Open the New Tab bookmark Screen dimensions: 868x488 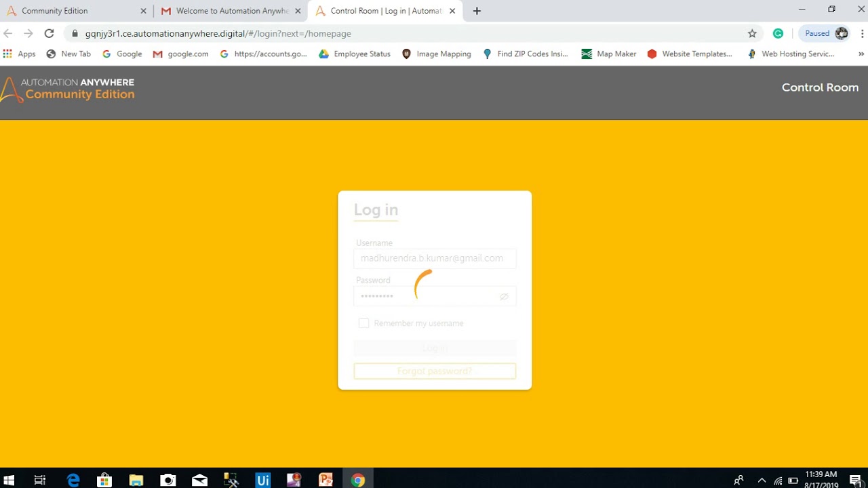click(x=68, y=54)
